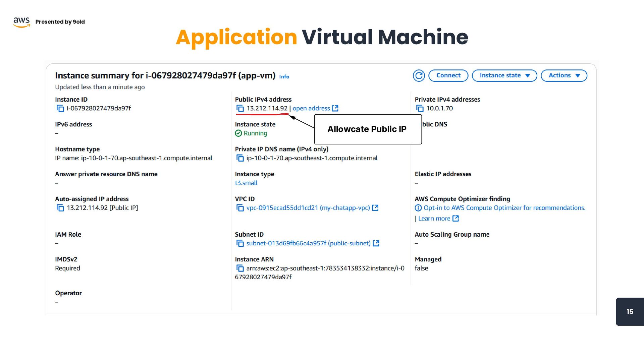
Task: Open the t3.small instance type link
Action: coord(246,183)
